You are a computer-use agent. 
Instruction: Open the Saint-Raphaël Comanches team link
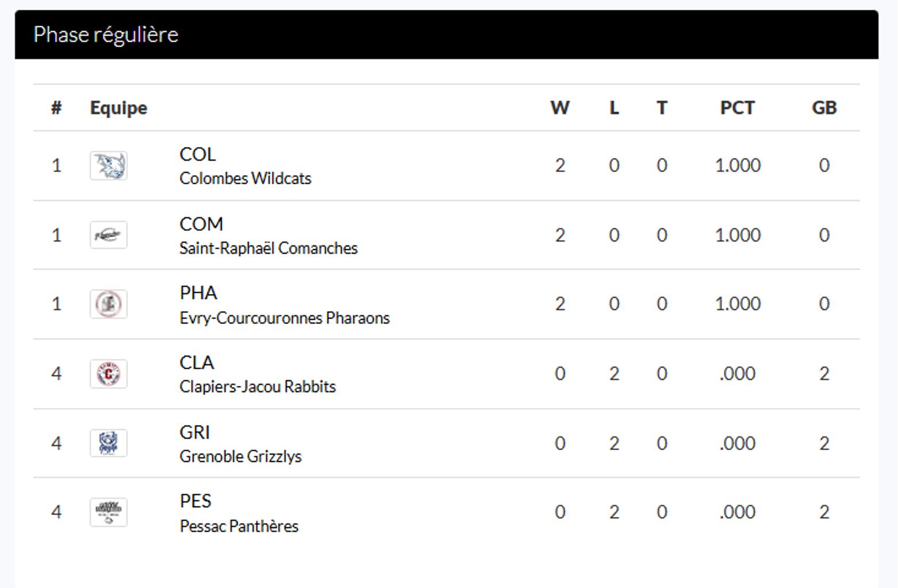[268, 248]
